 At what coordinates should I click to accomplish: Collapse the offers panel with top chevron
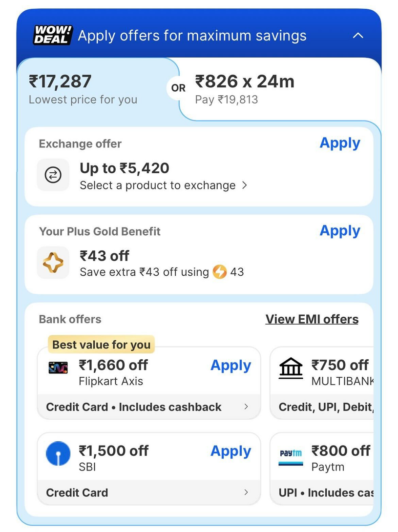click(358, 35)
